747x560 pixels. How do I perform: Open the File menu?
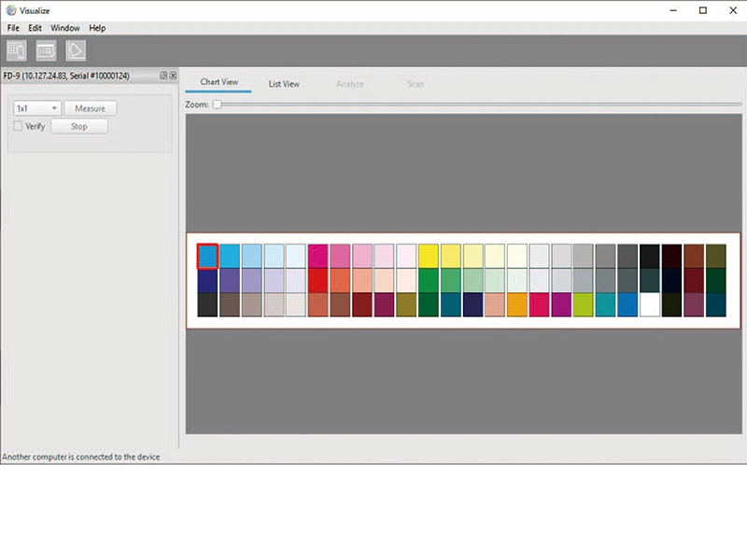[x=12, y=28]
